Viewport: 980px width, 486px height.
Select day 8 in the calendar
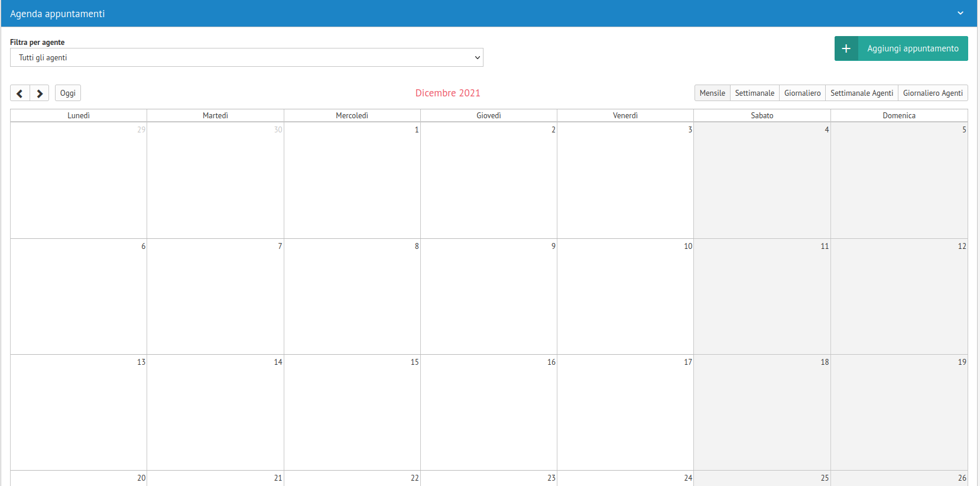point(352,296)
